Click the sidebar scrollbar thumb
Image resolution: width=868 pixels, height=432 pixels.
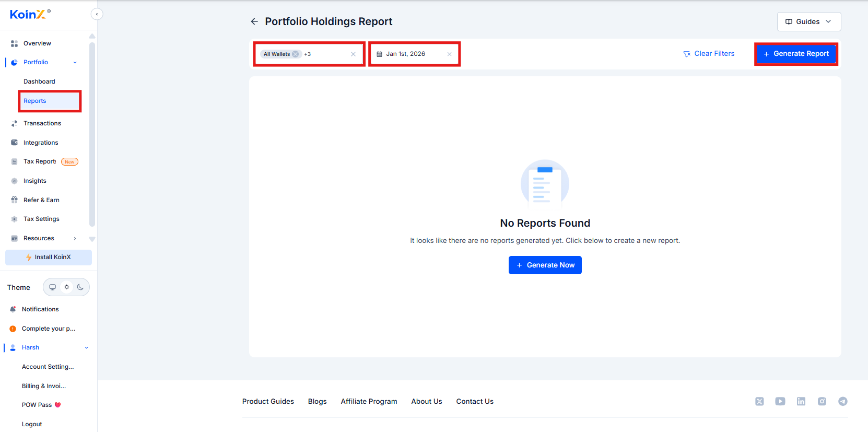(x=92, y=134)
